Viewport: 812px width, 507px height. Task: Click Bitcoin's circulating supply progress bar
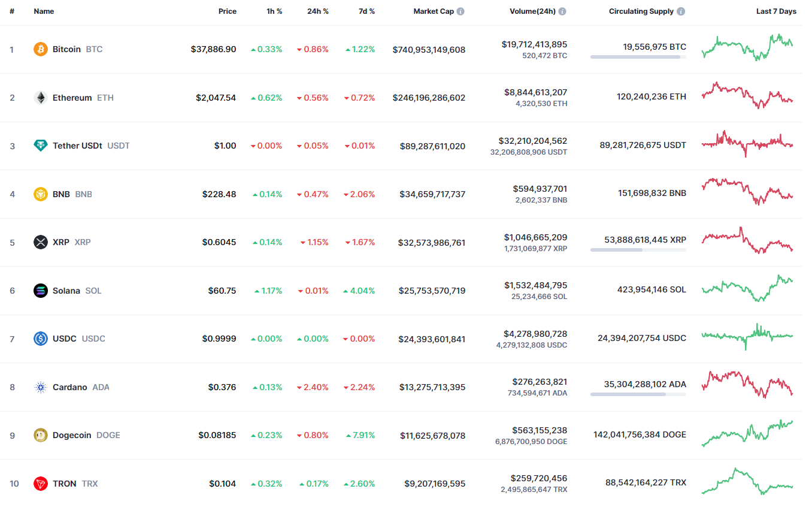coord(638,57)
